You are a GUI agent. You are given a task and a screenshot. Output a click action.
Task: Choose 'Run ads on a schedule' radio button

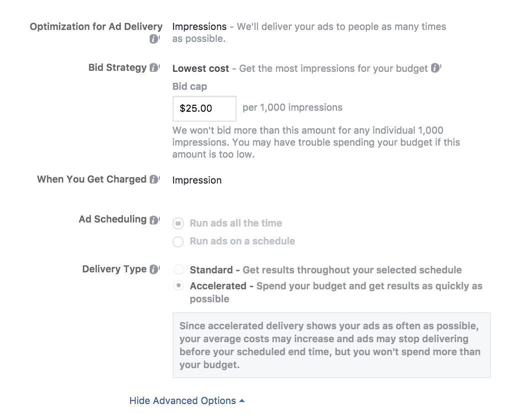pyautogui.click(x=178, y=242)
